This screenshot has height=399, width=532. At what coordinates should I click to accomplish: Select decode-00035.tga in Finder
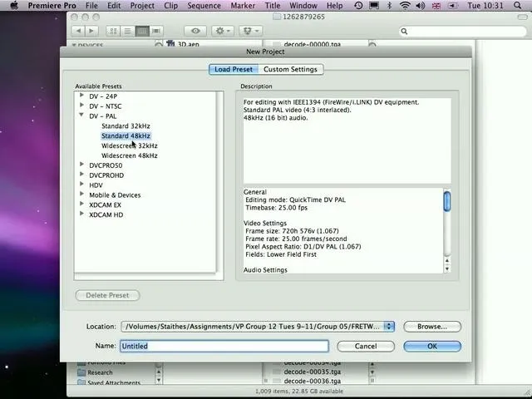pyautogui.click(x=313, y=372)
